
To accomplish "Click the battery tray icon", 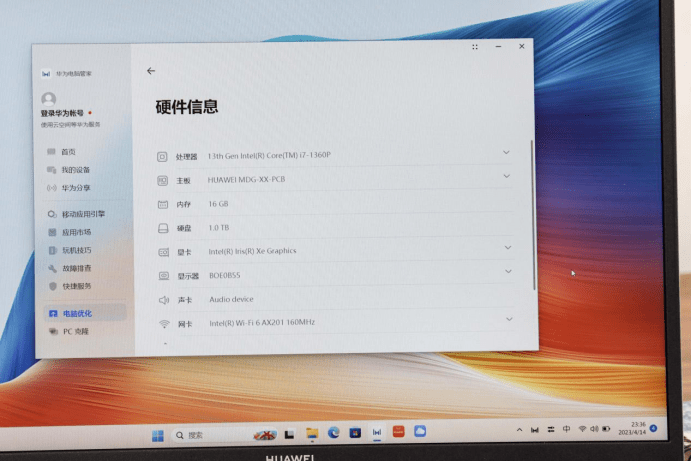I will pos(606,429).
